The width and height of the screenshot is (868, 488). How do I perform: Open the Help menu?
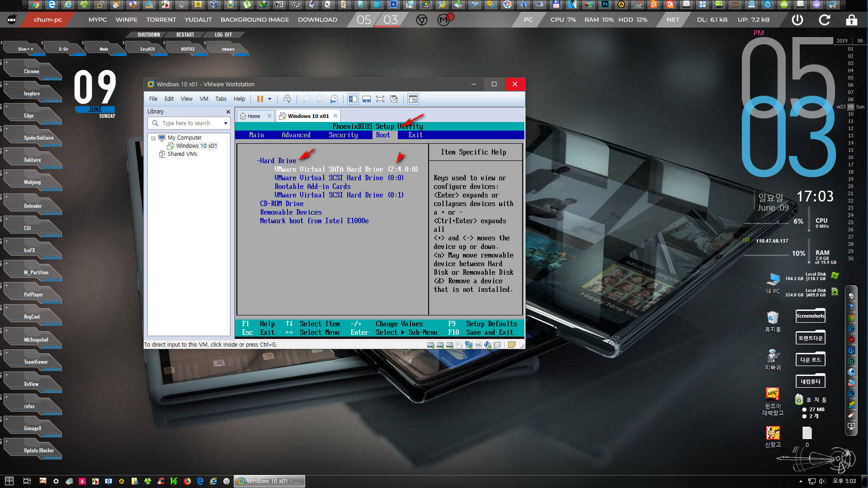coord(239,99)
